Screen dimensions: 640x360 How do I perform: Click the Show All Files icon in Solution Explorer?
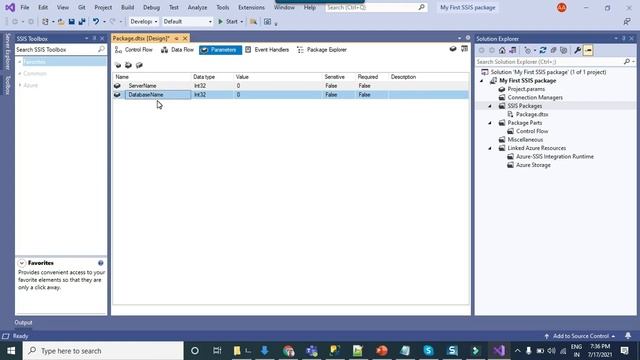pos(564,50)
